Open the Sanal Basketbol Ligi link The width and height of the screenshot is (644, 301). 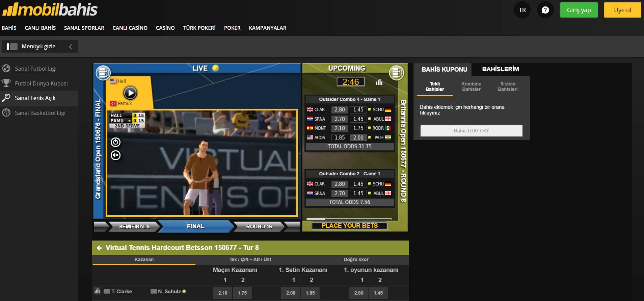click(x=40, y=113)
